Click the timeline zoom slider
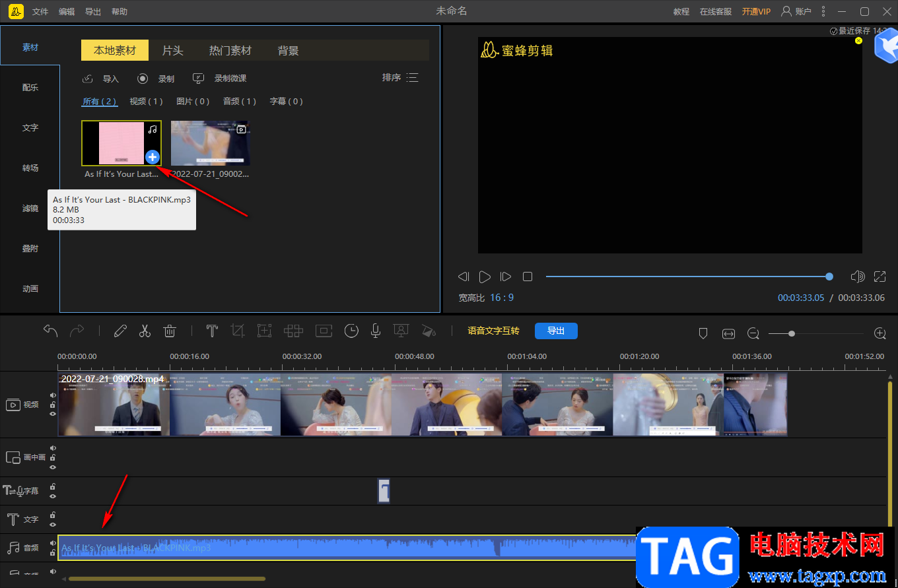This screenshot has width=898, height=588. pos(817,334)
